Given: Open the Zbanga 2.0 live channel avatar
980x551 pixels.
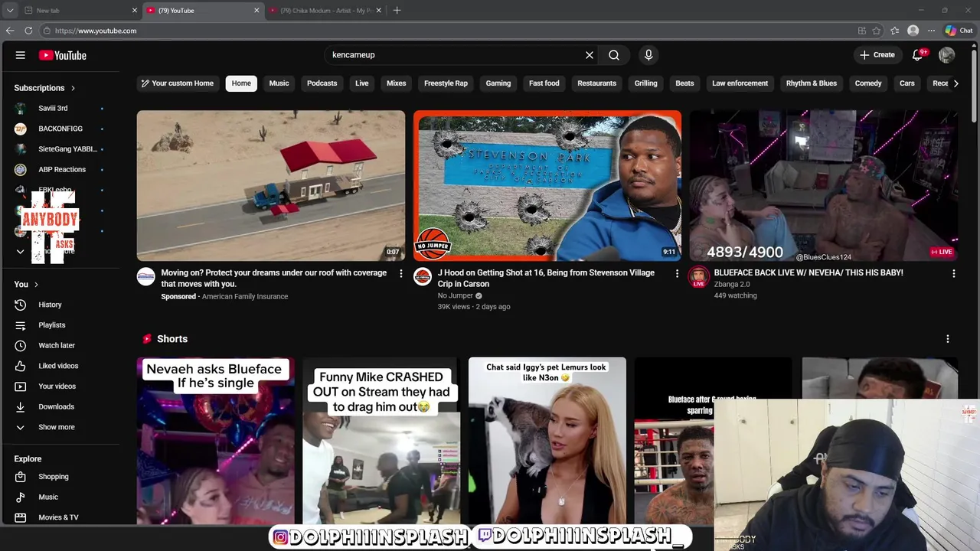Looking at the screenshot, I should point(698,277).
